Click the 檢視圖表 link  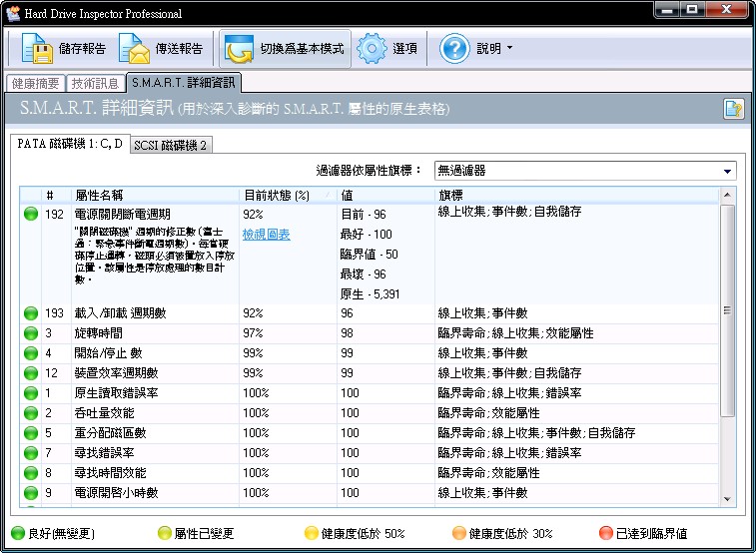(266, 235)
